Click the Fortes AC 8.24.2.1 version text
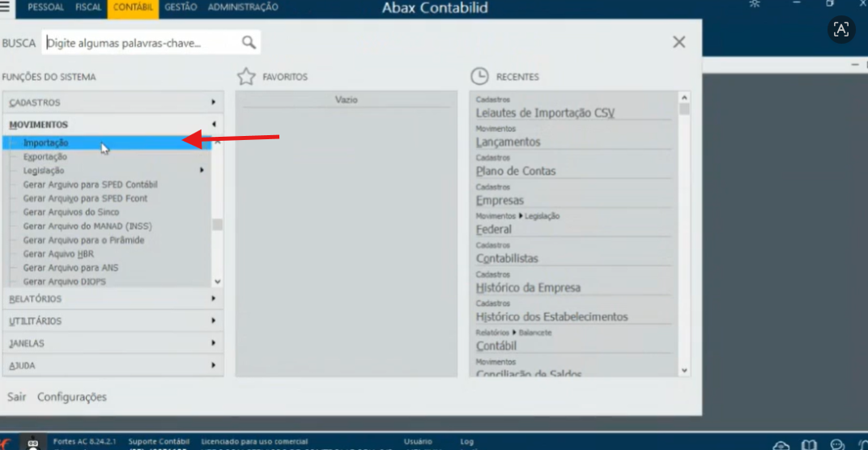This screenshot has height=450, width=868. (x=85, y=442)
